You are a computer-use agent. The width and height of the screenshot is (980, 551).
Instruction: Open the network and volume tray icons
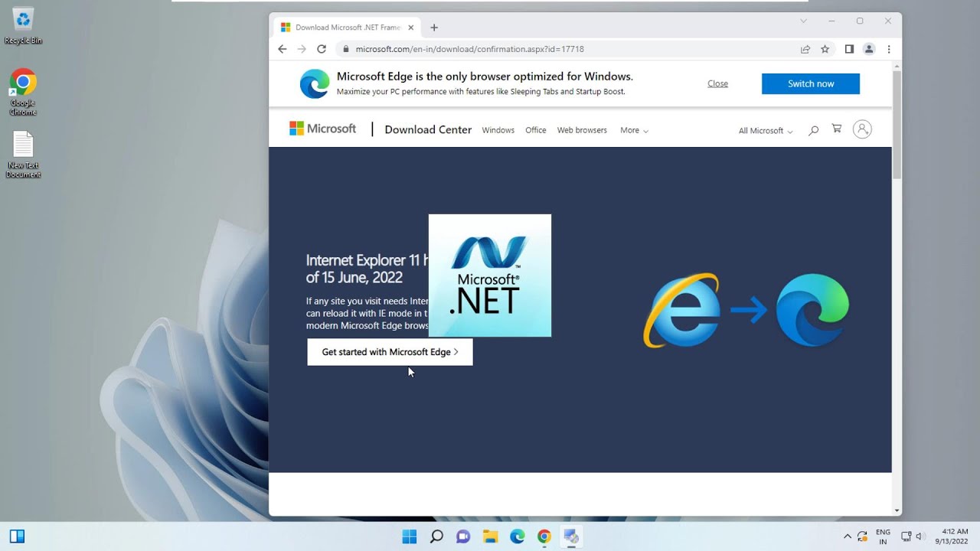(913, 536)
